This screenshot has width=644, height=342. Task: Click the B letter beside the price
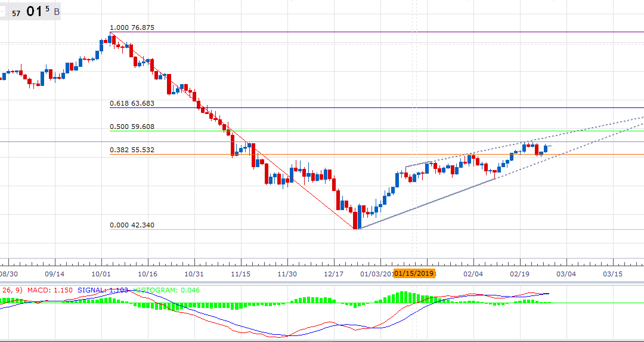(57, 12)
